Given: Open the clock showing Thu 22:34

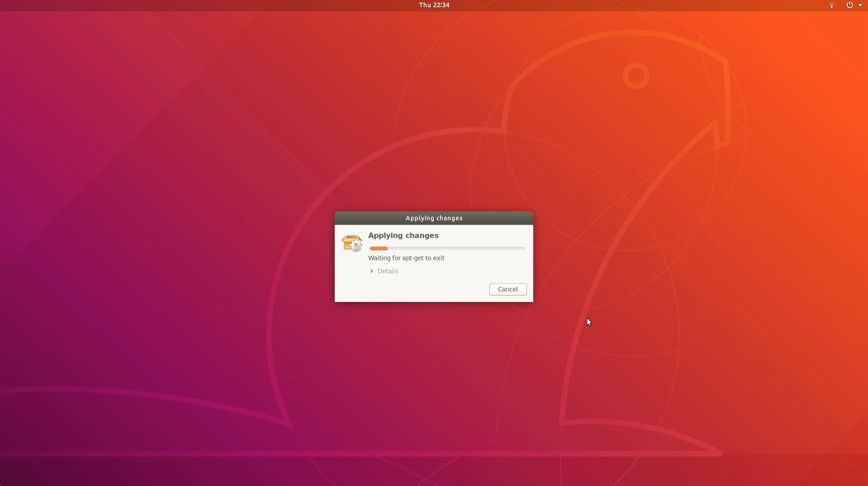Looking at the screenshot, I should point(434,5).
